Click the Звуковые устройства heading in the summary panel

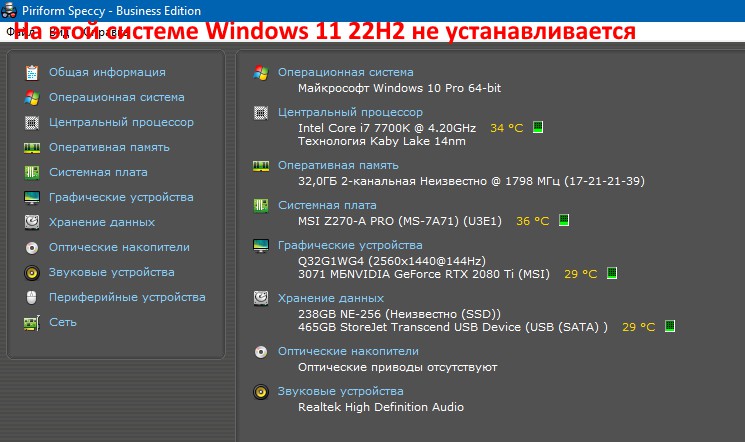pos(340,391)
